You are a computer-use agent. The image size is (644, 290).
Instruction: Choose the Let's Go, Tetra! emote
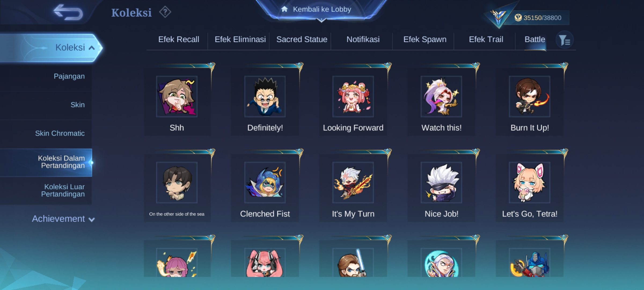coord(529,188)
